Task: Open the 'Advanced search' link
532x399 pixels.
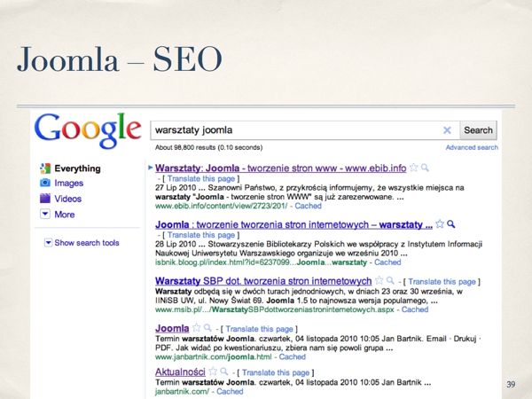Action: click(472, 148)
